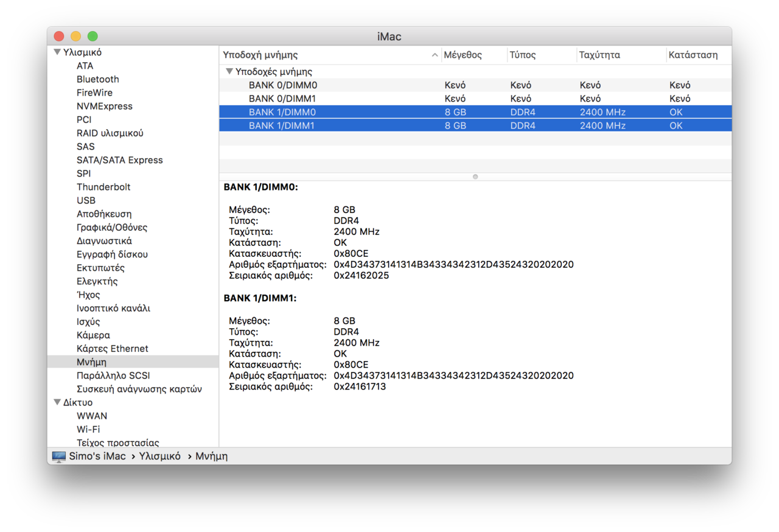Click the split pane divider handle dot

pyautogui.click(x=475, y=177)
